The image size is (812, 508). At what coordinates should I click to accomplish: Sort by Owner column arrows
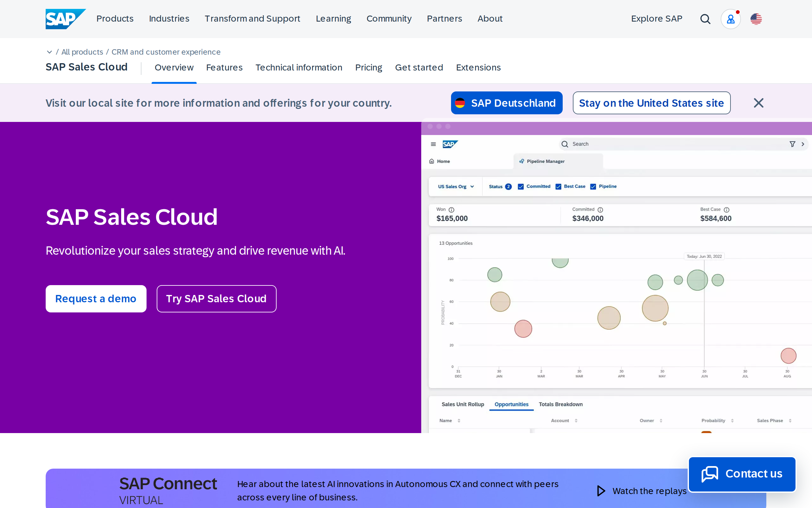click(661, 421)
